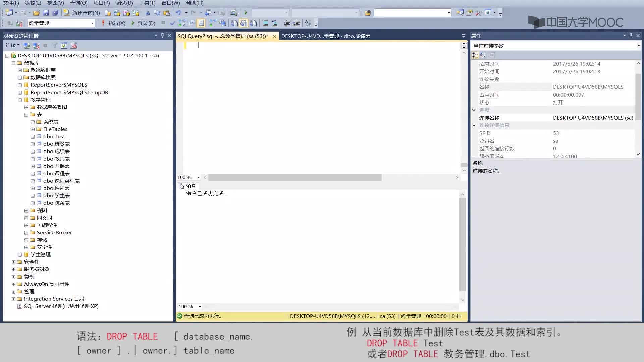The width and height of the screenshot is (644, 362).
Task: Click the Decrease Indent icon
Action: (x=287, y=23)
